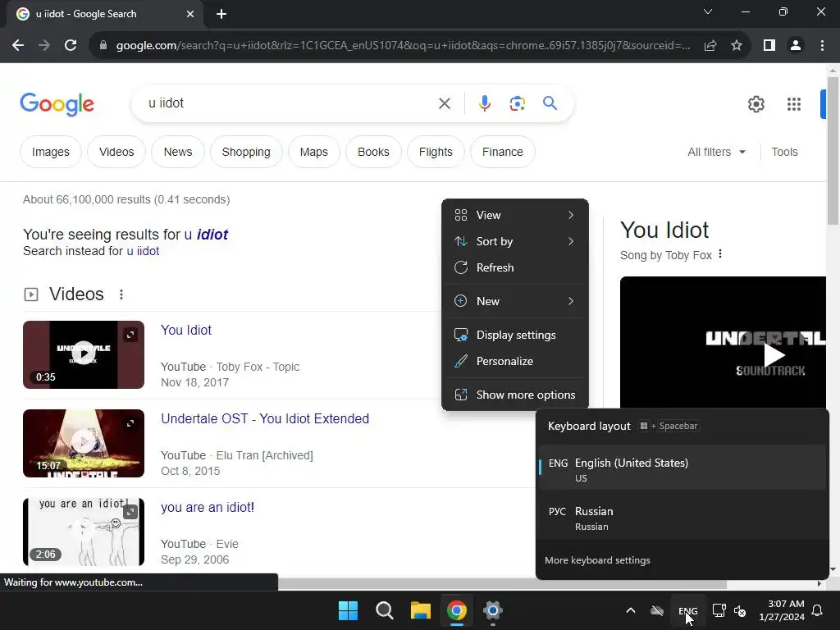Select English (United States) keyboard layout
This screenshot has width=840, height=630.
682,468
